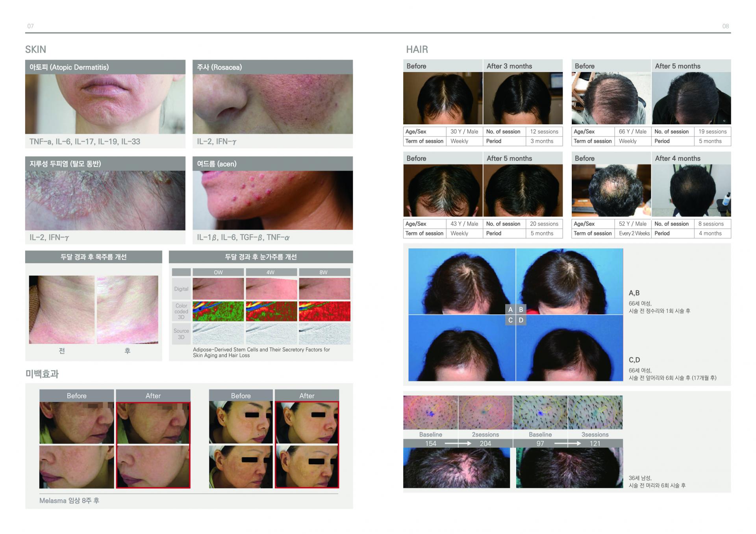
Task: Click the '20 sessions' table cell
Action: (544, 224)
